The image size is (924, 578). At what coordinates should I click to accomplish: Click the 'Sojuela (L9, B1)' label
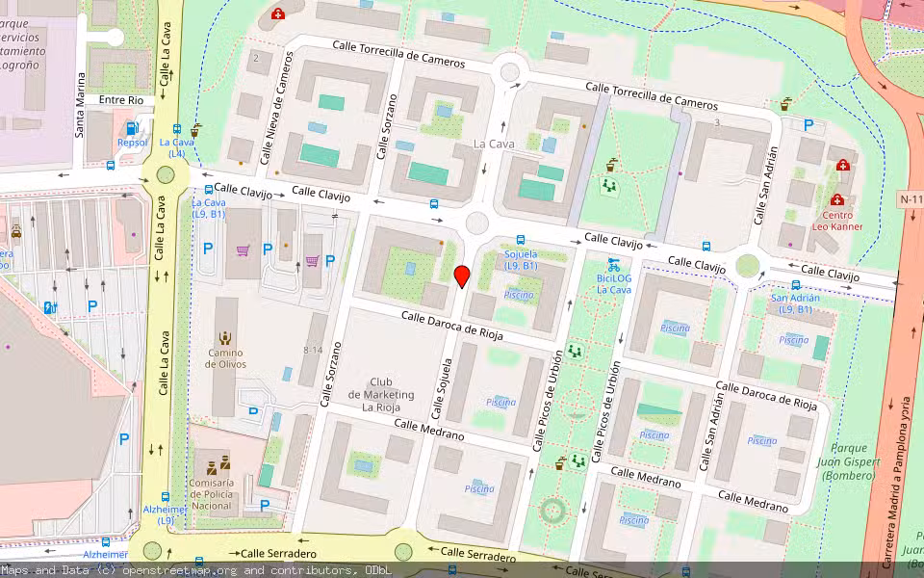(521, 260)
